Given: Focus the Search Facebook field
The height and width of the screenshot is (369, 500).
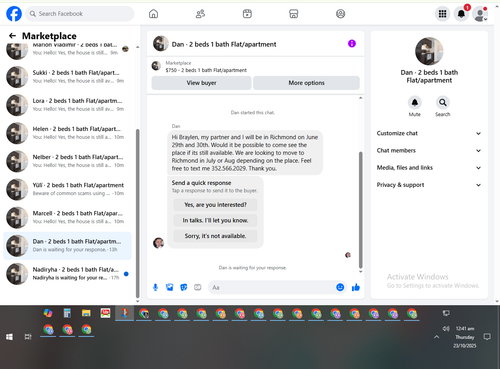Looking at the screenshot, I should [x=80, y=14].
